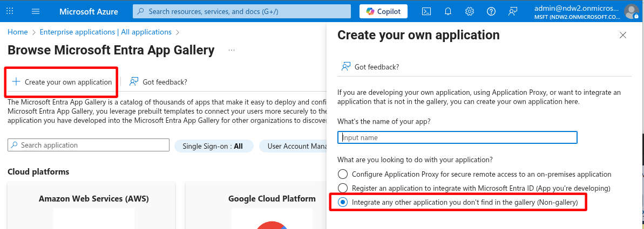Open portal settings gear
644x229 pixels.
click(470, 11)
